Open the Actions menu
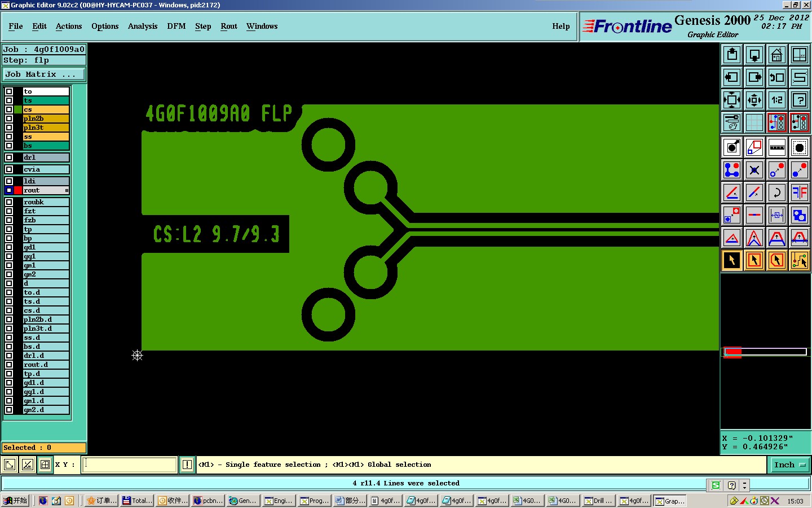The width and height of the screenshot is (812, 508). (69, 26)
